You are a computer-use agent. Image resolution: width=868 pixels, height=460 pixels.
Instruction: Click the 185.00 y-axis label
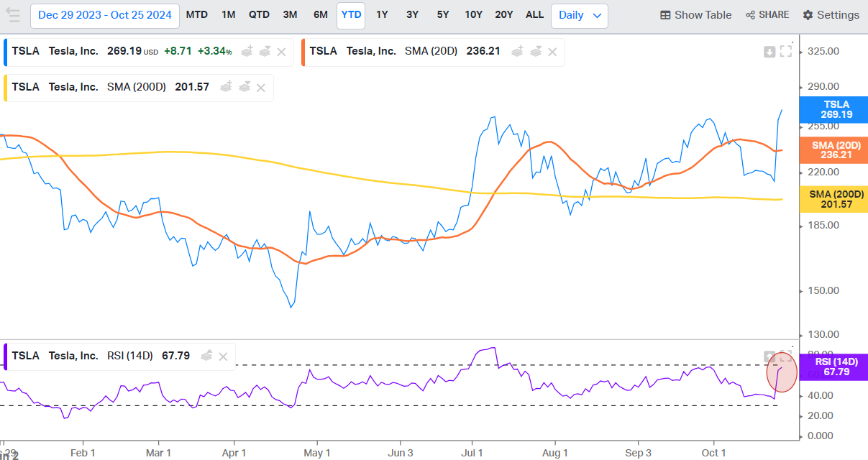coord(823,225)
